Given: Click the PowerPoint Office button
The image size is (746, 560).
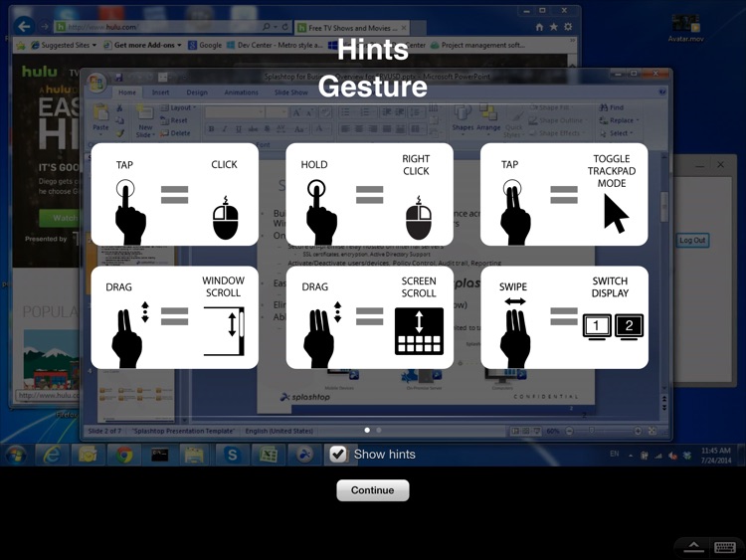Looking at the screenshot, I should tap(96, 84).
